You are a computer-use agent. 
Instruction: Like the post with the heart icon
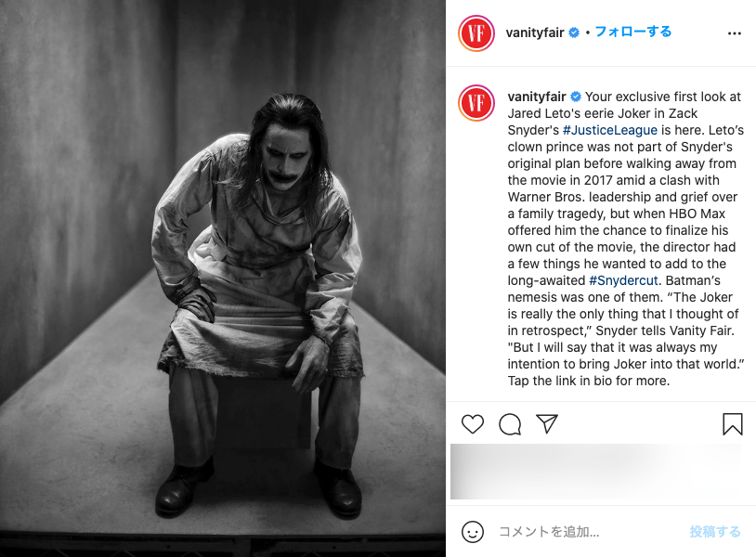click(x=472, y=424)
